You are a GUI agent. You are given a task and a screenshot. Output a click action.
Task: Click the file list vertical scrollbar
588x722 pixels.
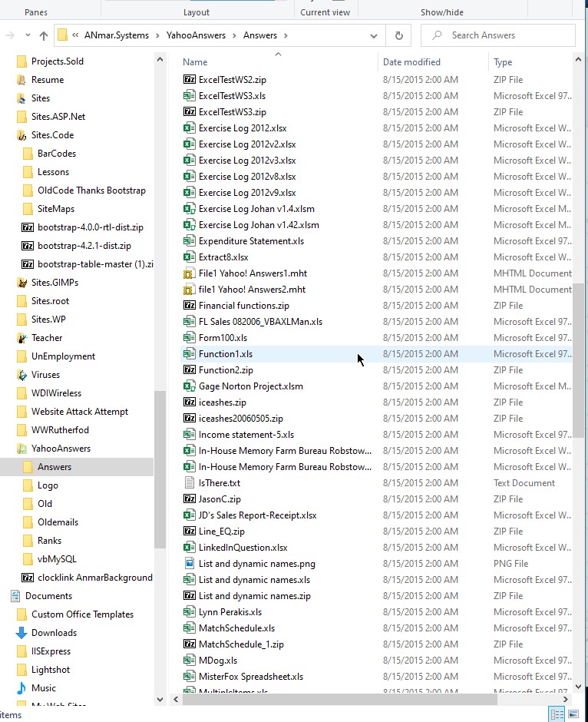pyautogui.click(x=580, y=361)
